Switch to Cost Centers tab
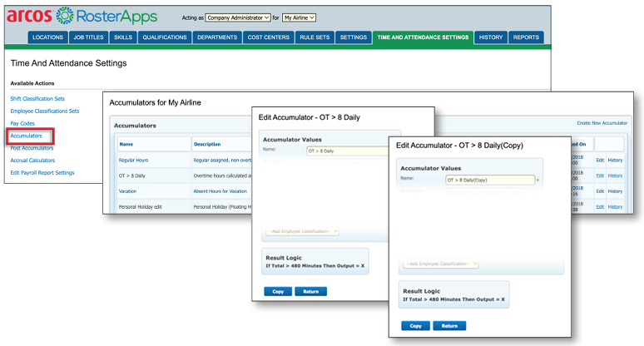Viewport: 644px width, 346px height. click(x=268, y=37)
